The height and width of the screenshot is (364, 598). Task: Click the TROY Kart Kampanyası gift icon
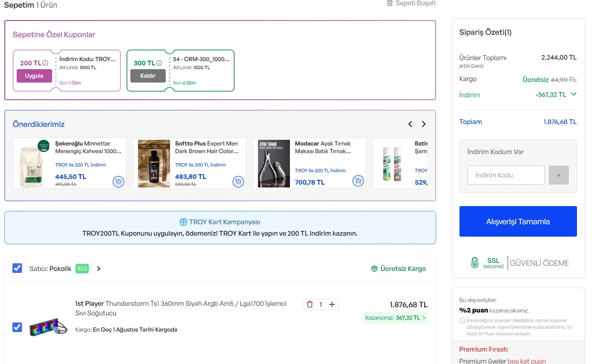click(x=183, y=222)
